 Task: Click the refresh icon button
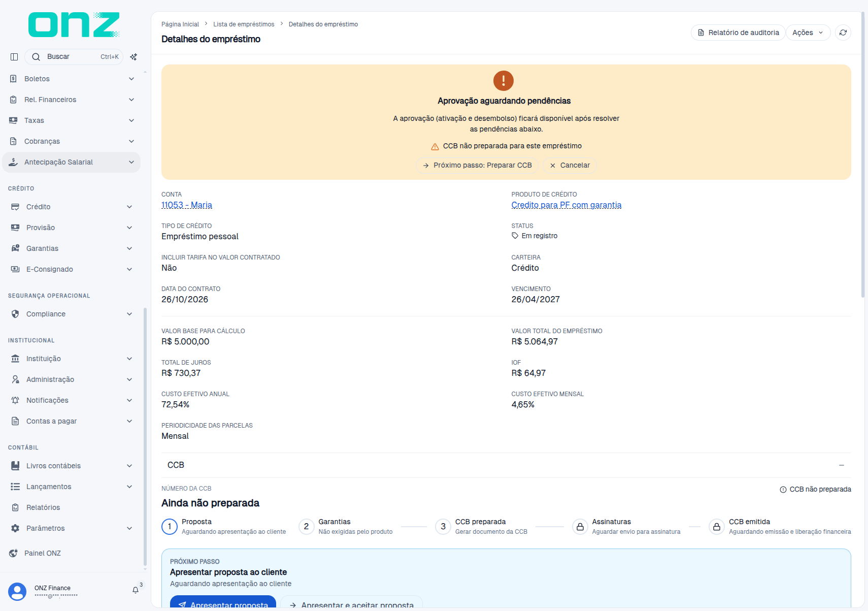843,33
